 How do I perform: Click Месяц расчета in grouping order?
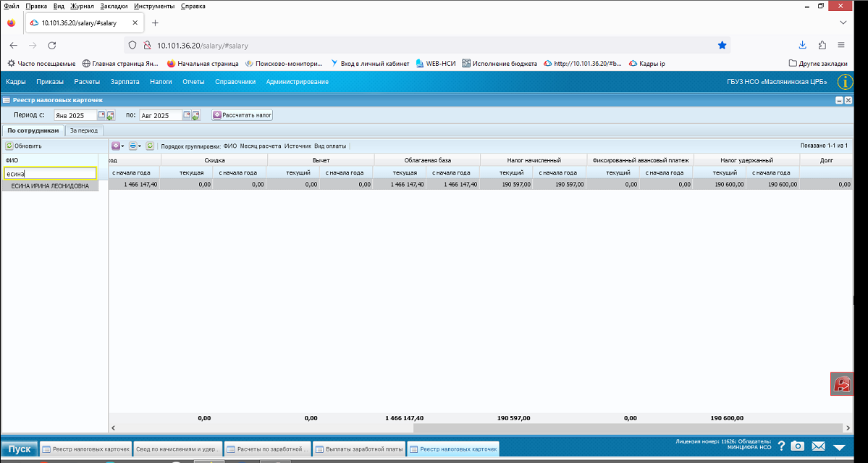[x=260, y=146]
